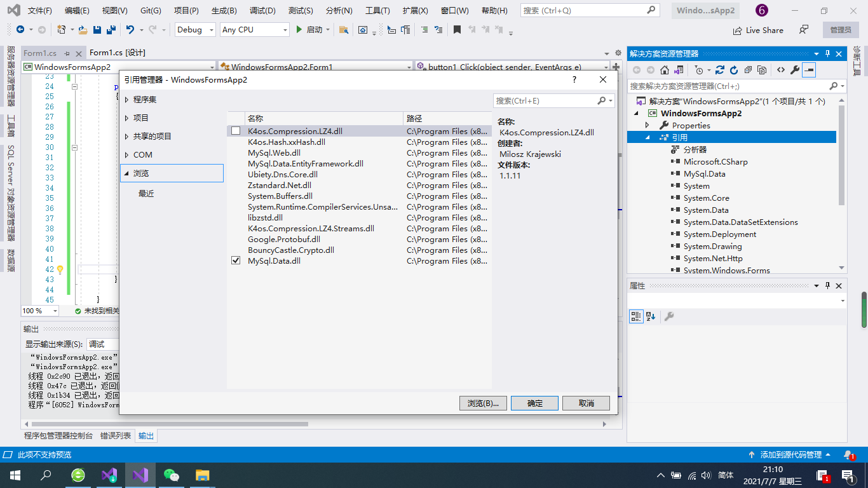
Task: Check the K4os.Compression.LZ4.dll checkbox
Action: 236,131
